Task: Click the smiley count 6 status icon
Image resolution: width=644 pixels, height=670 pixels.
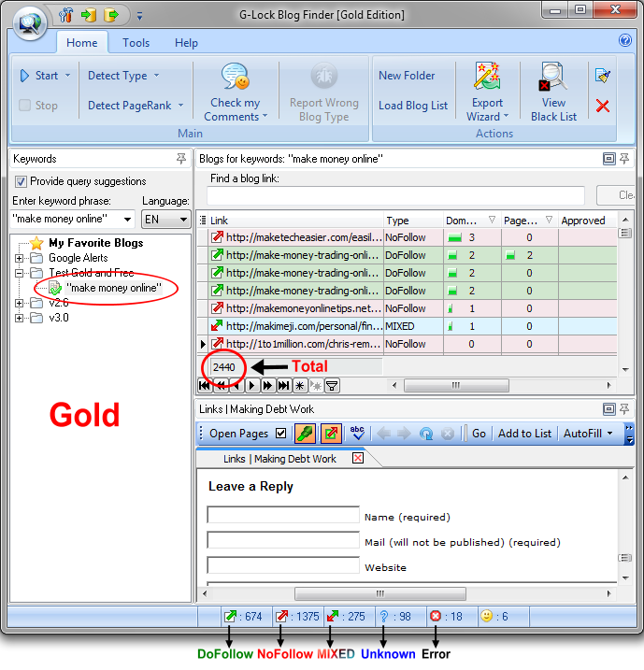Action: pyautogui.click(x=486, y=616)
